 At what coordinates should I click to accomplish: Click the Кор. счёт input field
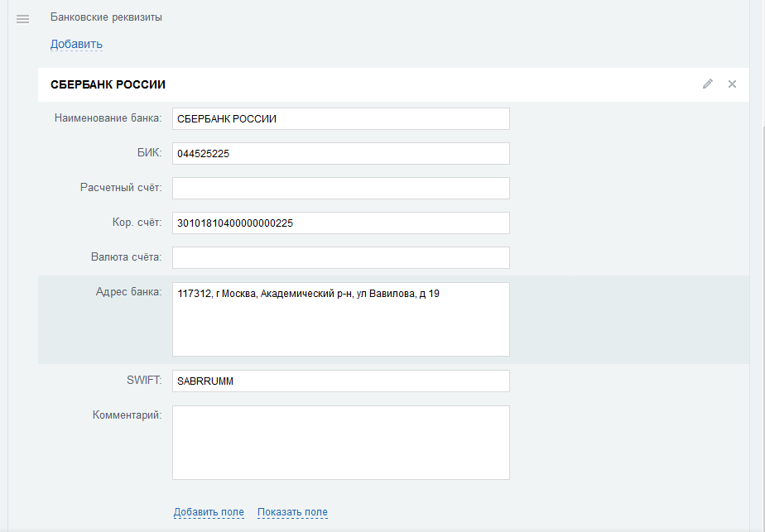coord(340,223)
